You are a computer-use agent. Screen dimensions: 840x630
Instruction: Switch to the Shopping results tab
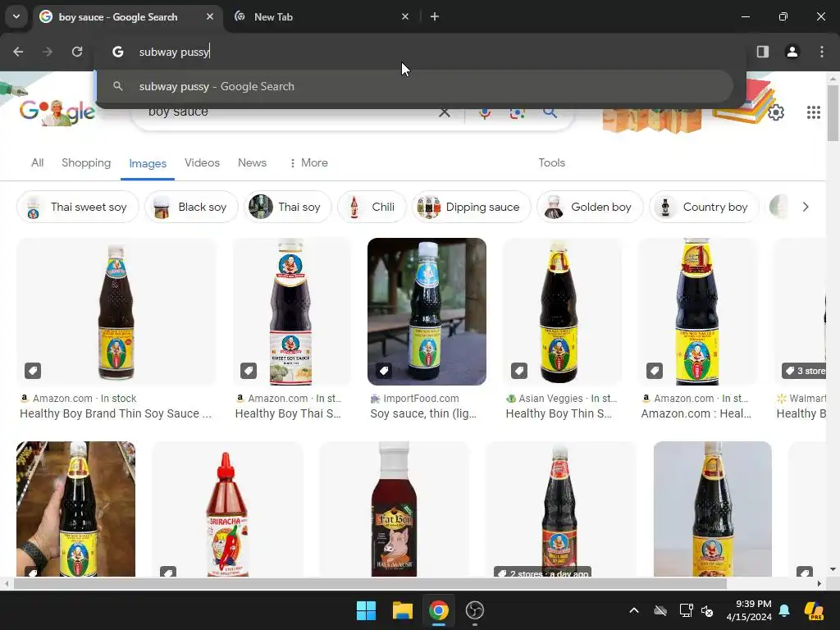point(86,162)
